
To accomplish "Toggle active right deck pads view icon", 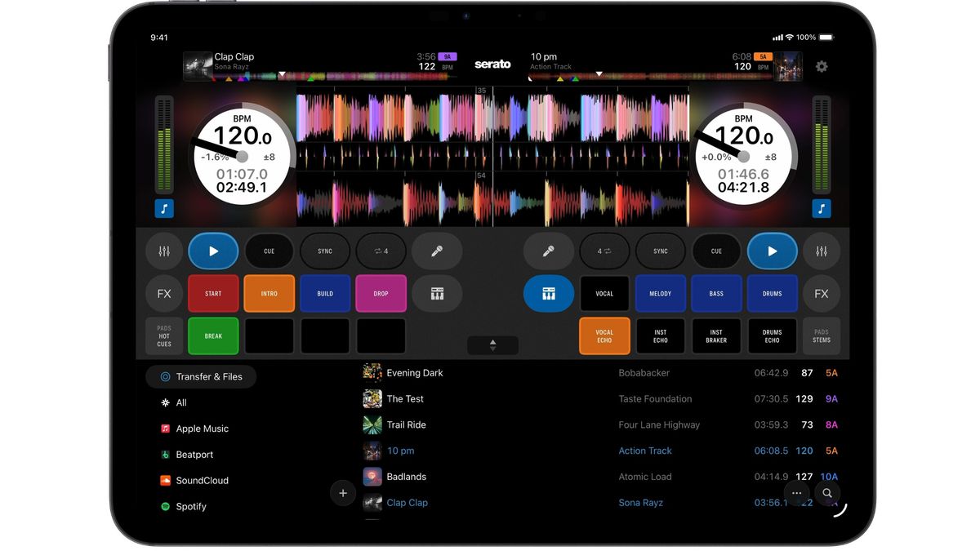I will 548,294.
